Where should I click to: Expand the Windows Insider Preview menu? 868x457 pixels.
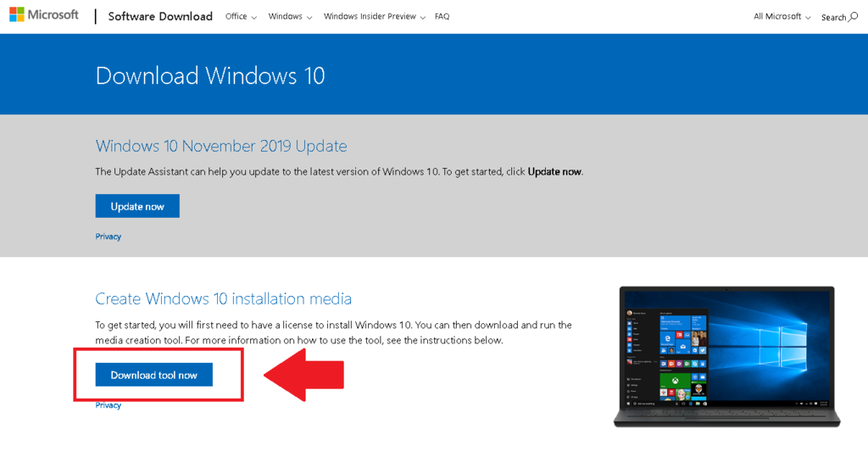tap(374, 17)
